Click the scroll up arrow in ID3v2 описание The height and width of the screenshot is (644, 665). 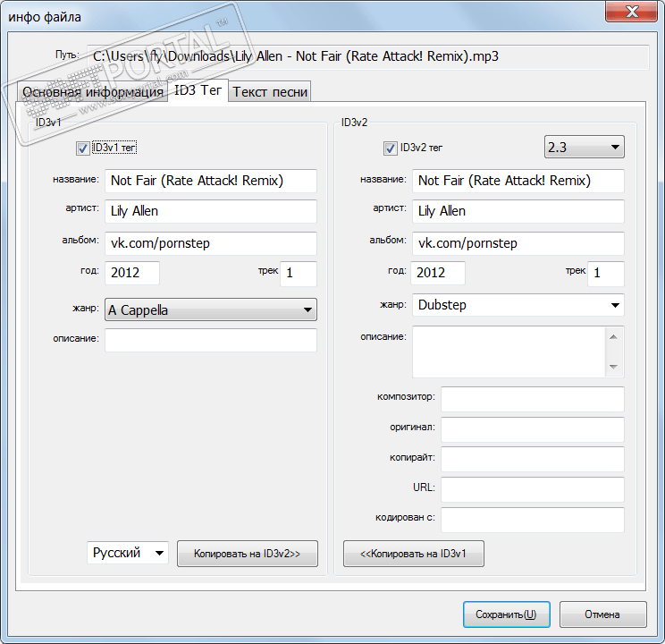pyautogui.click(x=613, y=337)
